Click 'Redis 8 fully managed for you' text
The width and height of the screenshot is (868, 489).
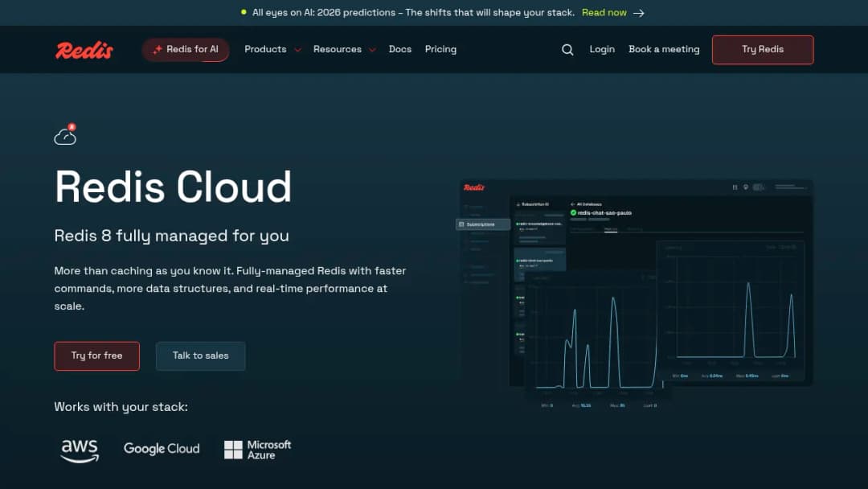pos(172,236)
